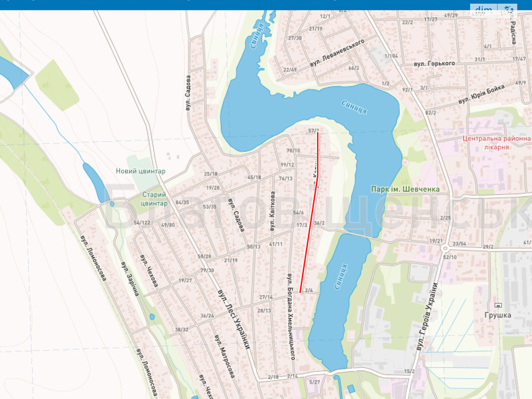The height and width of the screenshot is (399, 532).
Task: Select the Новий цвинтар label
Action: point(140,171)
